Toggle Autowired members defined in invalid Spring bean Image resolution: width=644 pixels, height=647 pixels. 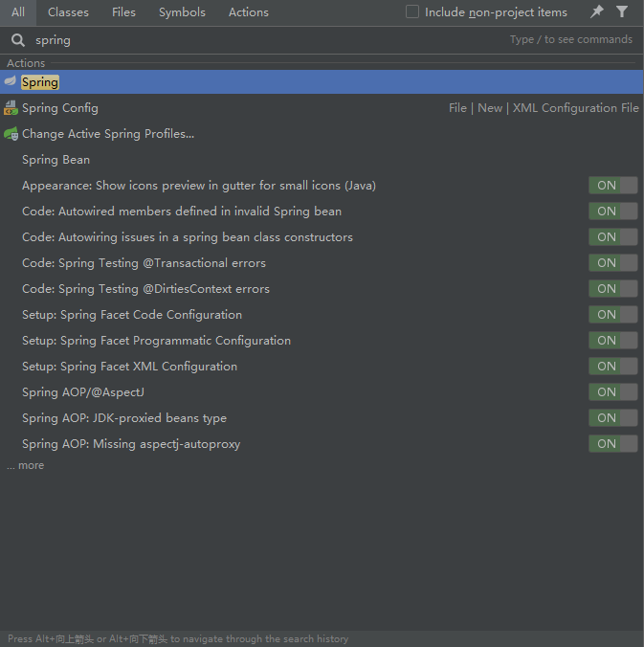point(612,212)
